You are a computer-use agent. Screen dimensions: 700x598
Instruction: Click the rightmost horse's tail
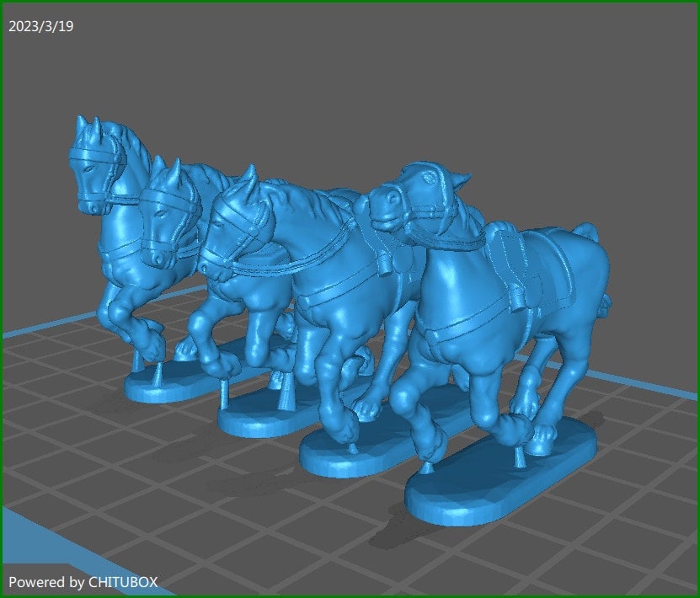tap(588, 231)
